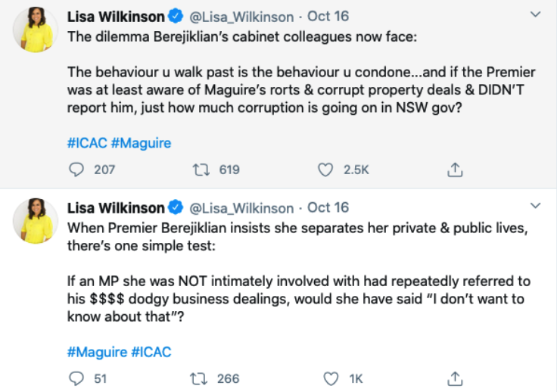Click Lisa Wilkinson's avatar on second tweet
Image resolution: width=557 pixels, height=392 pixels.
34,222
